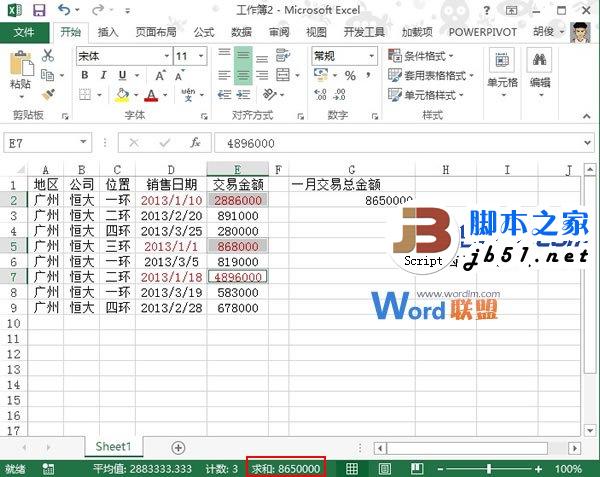Click the Insert Function fx icon
This screenshot has width=600, height=477.
tap(195, 142)
